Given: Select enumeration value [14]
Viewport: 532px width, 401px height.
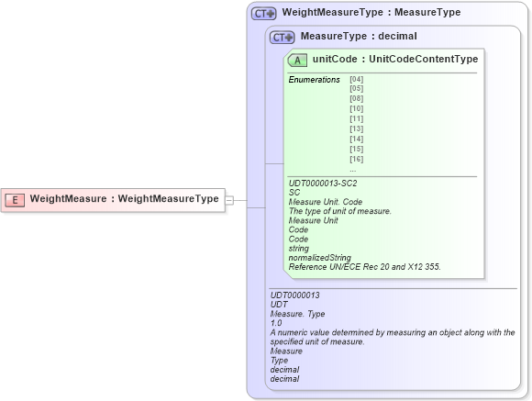Looking at the screenshot, I should (357, 139).
